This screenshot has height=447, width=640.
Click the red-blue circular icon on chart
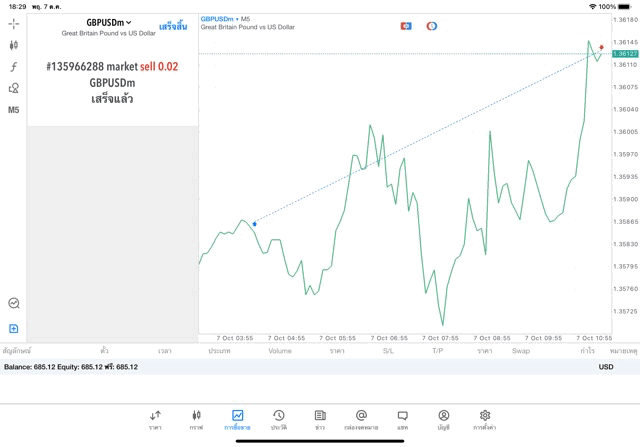(431, 26)
